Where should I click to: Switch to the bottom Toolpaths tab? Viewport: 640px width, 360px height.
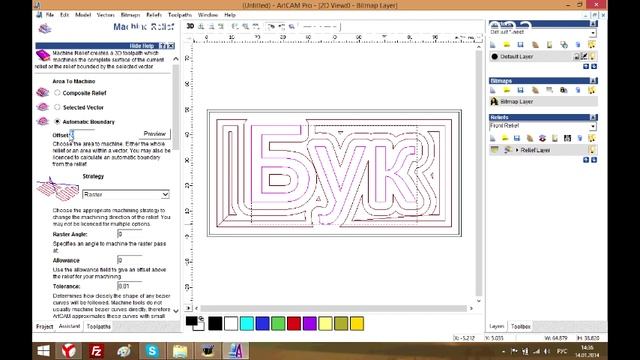pyautogui.click(x=99, y=327)
